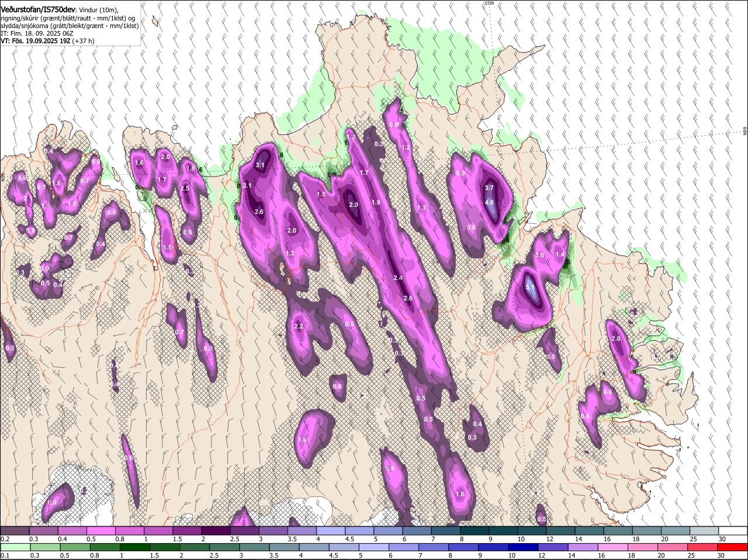Click the 2.2 precipitation value on map

pyautogui.click(x=299, y=327)
